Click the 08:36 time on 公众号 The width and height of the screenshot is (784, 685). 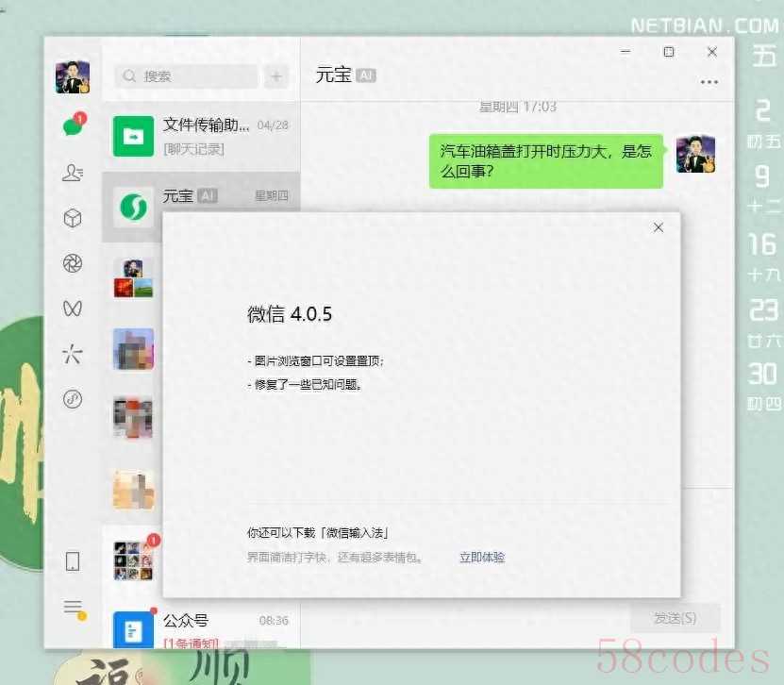(x=274, y=621)
